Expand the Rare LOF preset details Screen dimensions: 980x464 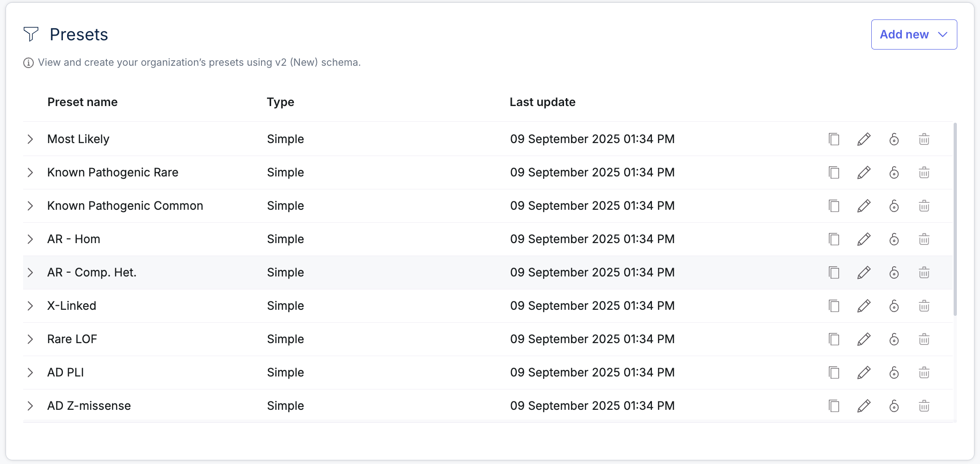pyautogui.click(x=31, y=339)
